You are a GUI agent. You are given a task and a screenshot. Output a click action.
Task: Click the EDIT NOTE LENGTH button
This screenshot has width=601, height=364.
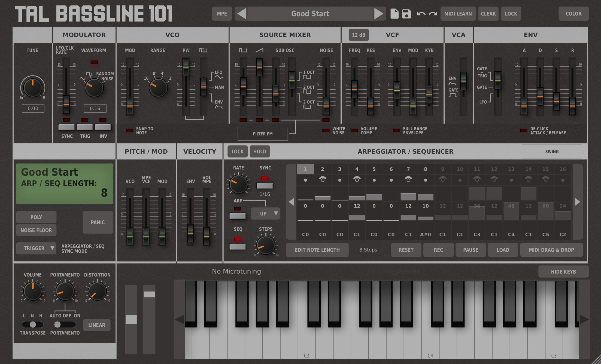coord(317,250)
